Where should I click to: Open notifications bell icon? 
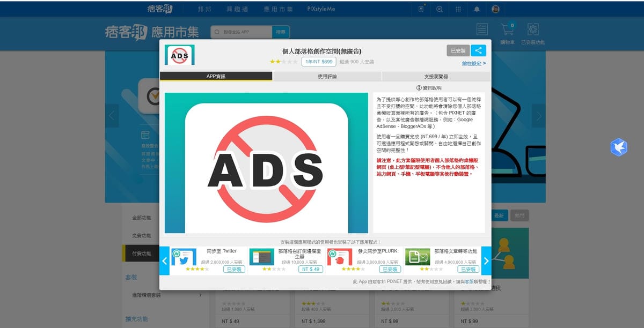[477, 9]
